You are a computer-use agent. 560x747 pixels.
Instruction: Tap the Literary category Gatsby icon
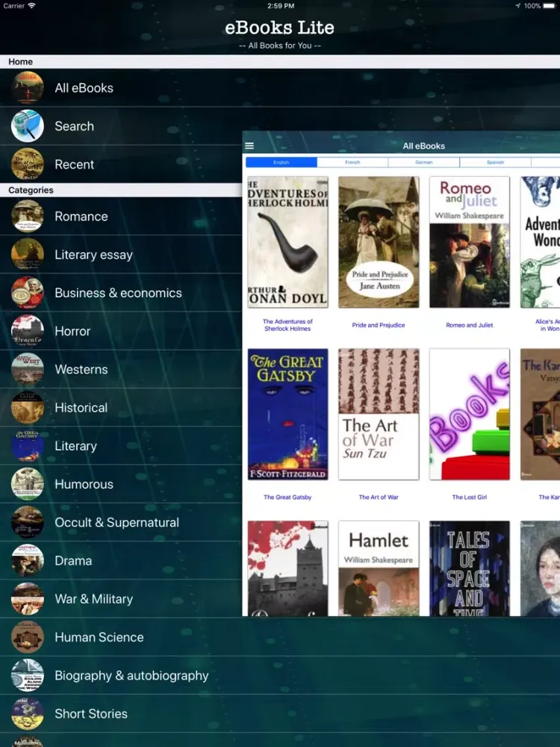click(28, 446)
